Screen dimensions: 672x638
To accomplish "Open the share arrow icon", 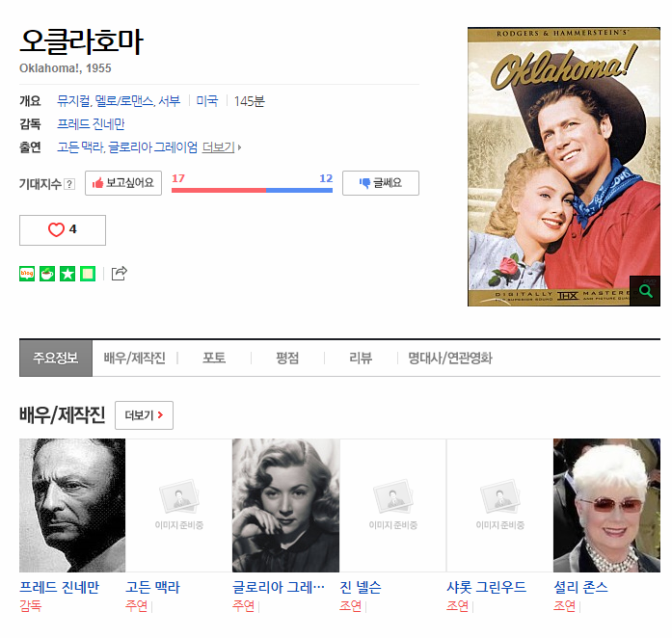I will (120, 274).
